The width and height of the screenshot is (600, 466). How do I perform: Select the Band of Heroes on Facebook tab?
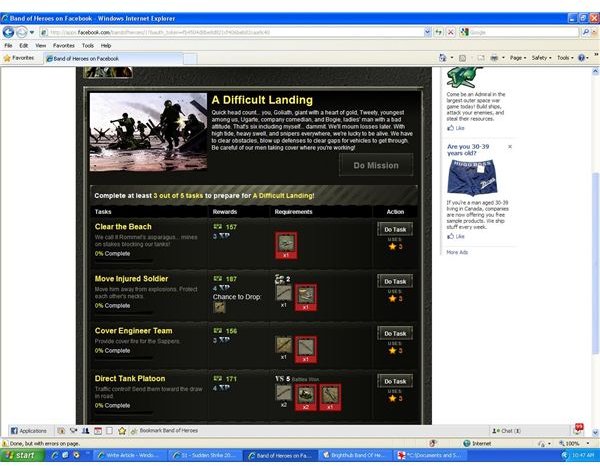(113, 59)
